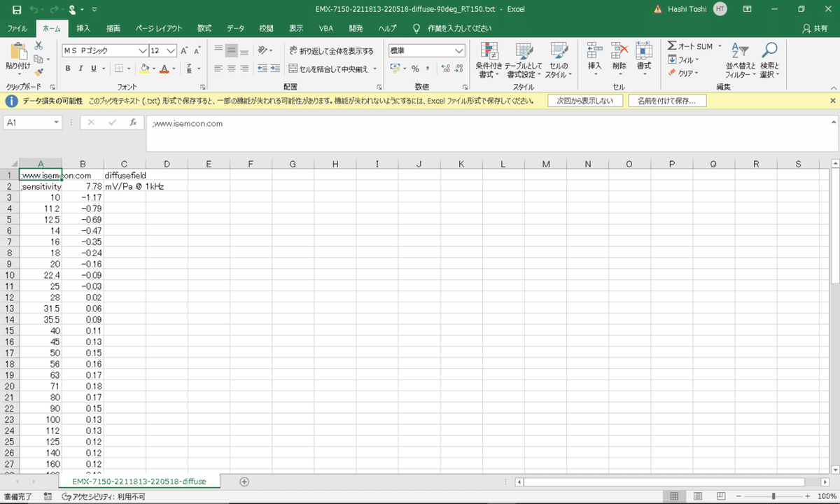Click Sort & Filter (並べ替えとフィルター) icon
The image size is (840, 504).
[741, 51]
